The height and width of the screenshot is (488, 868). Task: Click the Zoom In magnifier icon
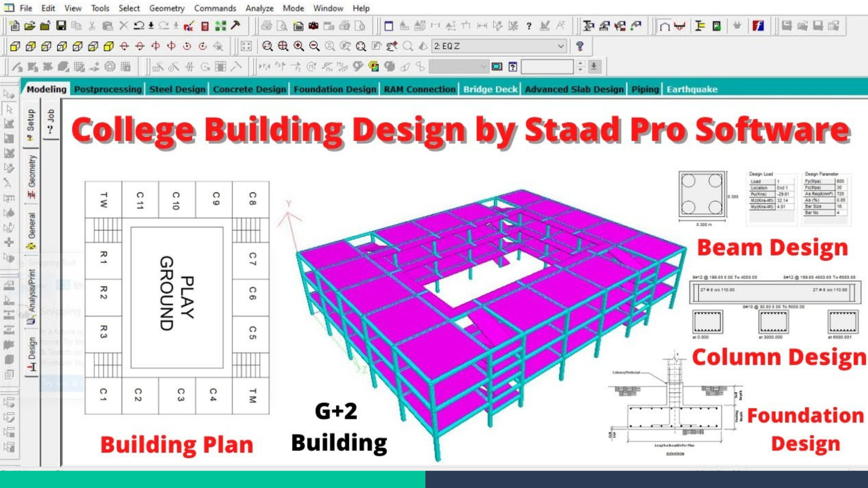pyautogui.click(x=298, y=46)
